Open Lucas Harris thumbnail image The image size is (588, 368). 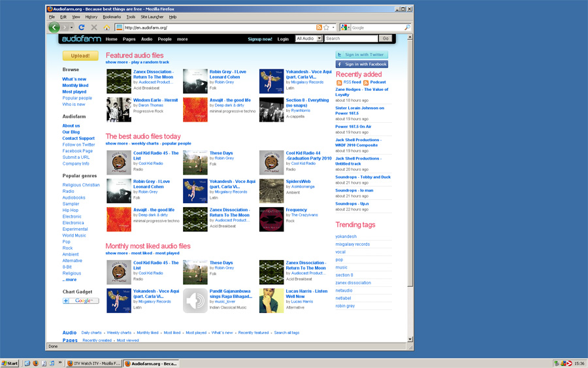(x=272, y=301)
